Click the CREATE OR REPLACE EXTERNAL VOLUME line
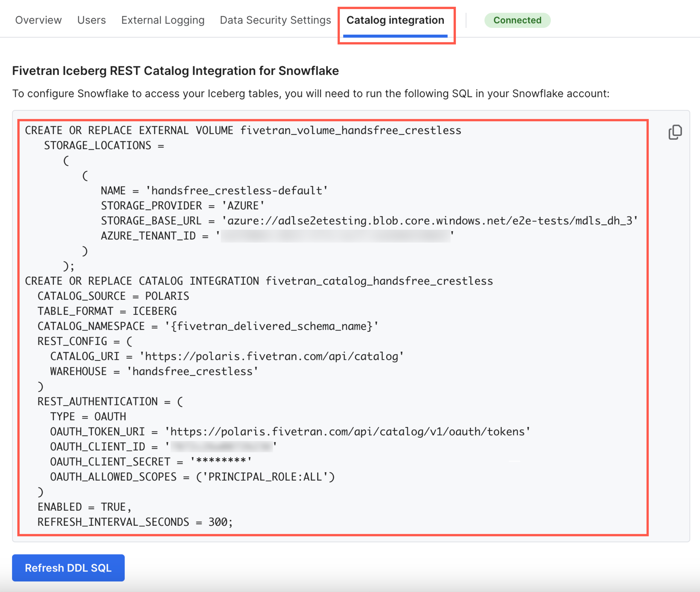The width and height of the screenshot is (700, 592). [x=243, y=131]
